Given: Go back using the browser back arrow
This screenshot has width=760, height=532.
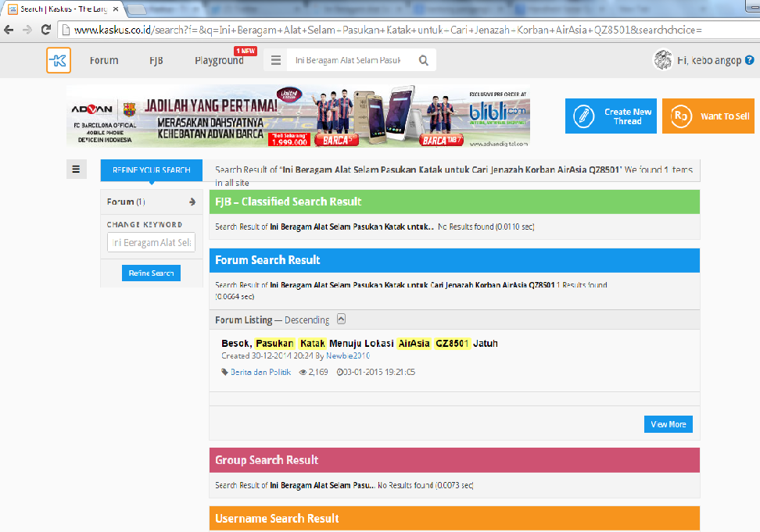Looking at the screenshot, I should click(x=9, y=30).
